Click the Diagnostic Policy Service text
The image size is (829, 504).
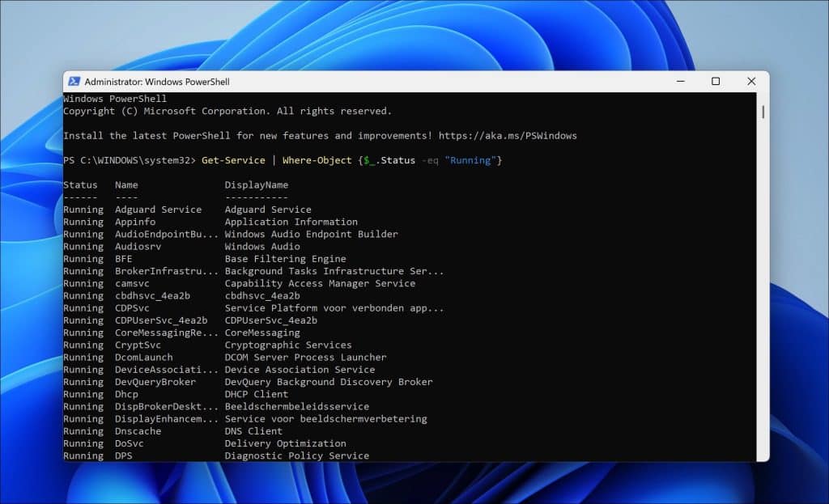[296, 456]
